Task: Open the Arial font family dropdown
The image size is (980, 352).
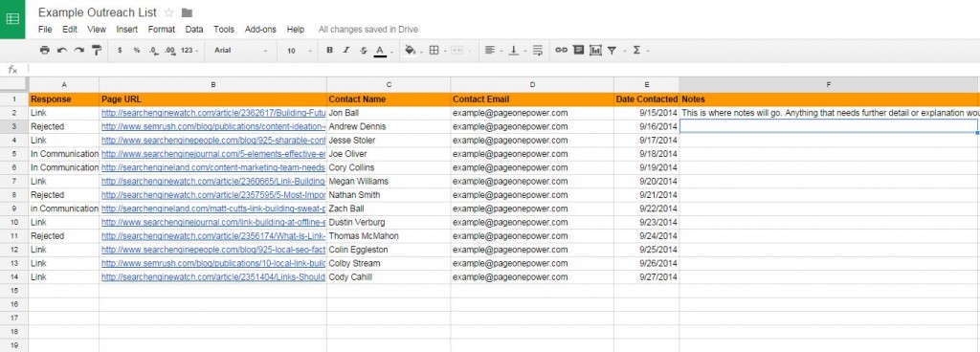Action: [240, 51]
